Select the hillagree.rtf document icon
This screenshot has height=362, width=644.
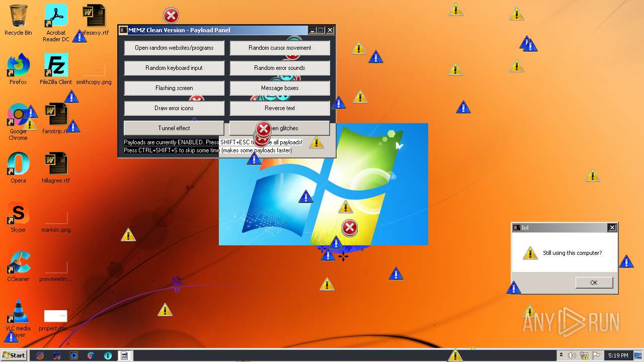pos(56,168)
